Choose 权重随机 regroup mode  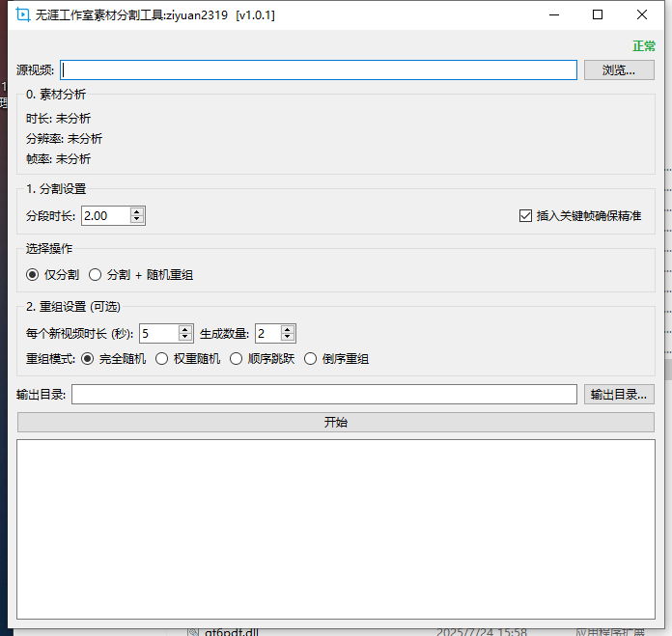(162, 359)
